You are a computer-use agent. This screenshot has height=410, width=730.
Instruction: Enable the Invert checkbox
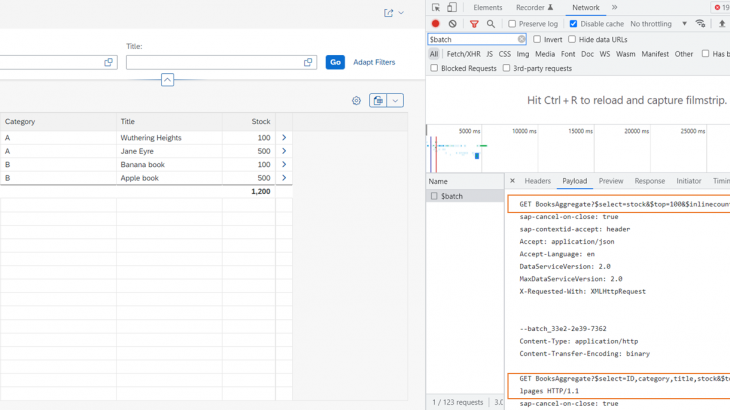pyautogui.click(x=537, y=40)
